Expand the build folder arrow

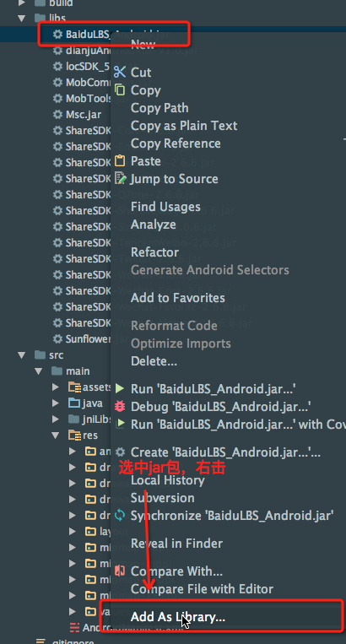(x=22, y=3)
